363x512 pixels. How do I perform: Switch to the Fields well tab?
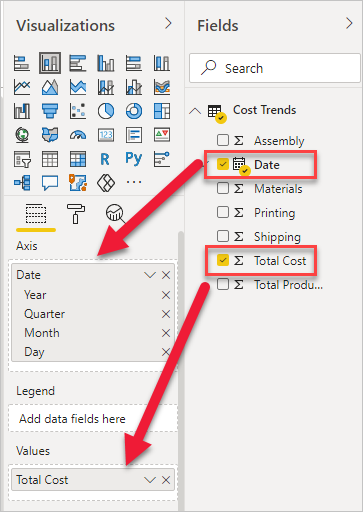pos(36,214)
